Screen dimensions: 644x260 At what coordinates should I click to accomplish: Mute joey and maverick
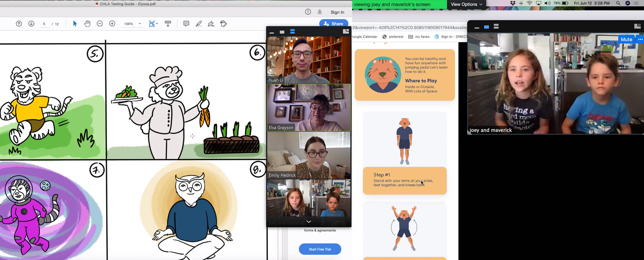click(626, 39)
